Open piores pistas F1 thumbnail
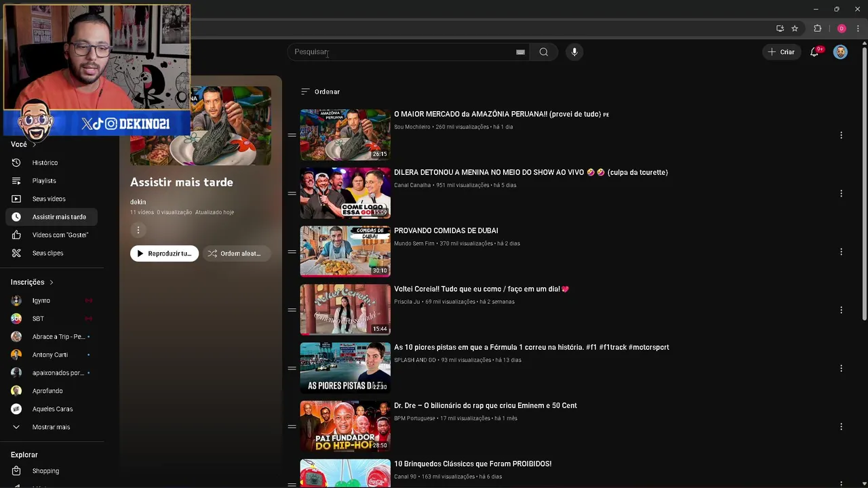 pyautogui.click(x=345, y=367)
